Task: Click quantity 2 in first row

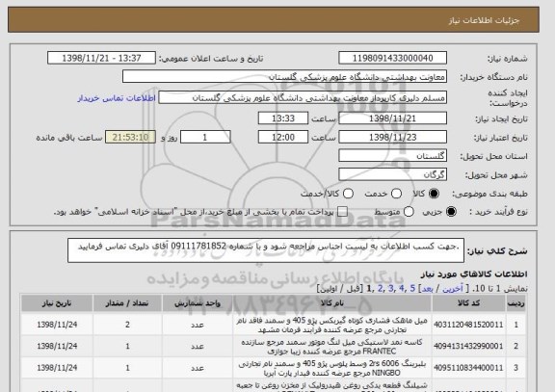Action: click(127, 325)
